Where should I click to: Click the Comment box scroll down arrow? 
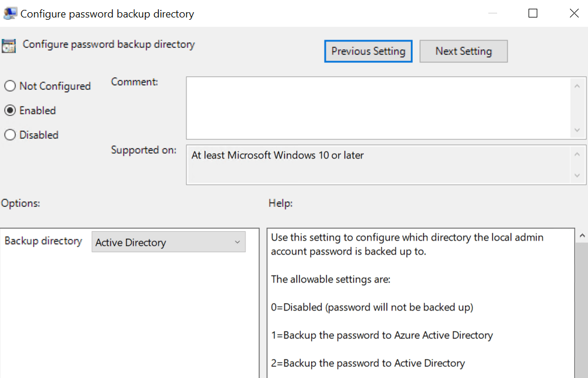[x=577, y=130]
